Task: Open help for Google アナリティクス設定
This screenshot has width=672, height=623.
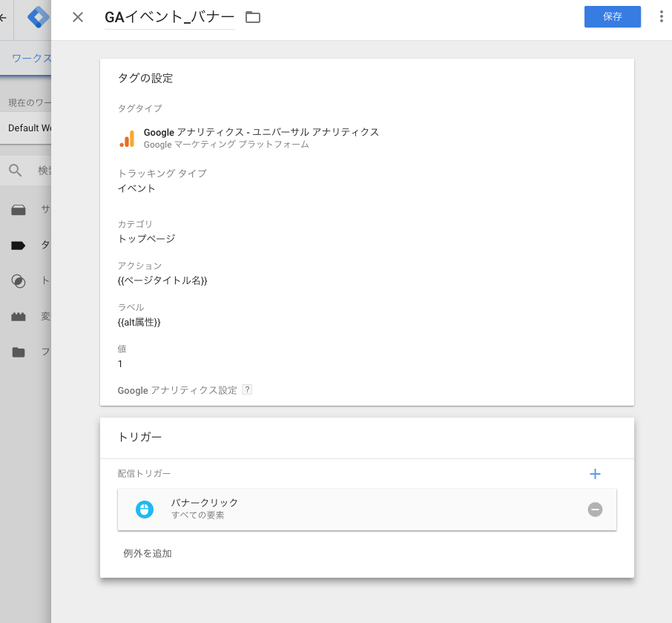Action: pos(247,389)
